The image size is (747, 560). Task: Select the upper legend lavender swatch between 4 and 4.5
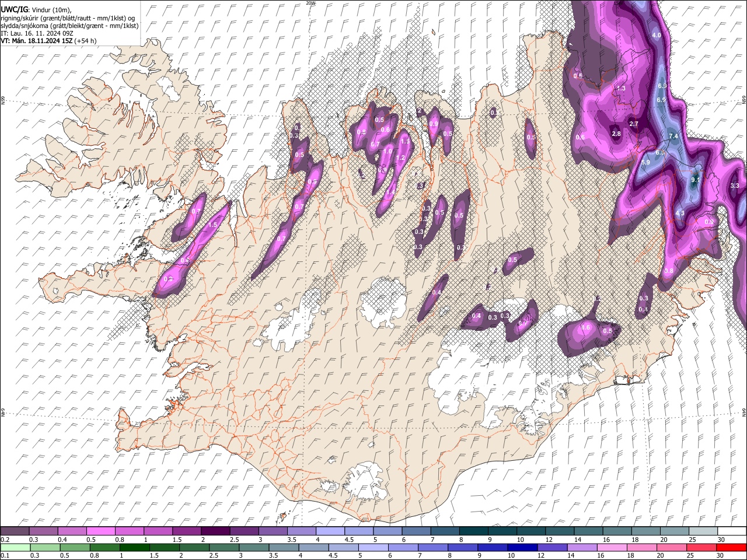330,531
